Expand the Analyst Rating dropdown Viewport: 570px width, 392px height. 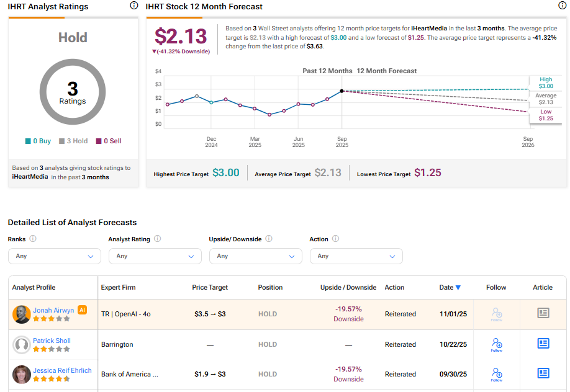click(155, 256)
